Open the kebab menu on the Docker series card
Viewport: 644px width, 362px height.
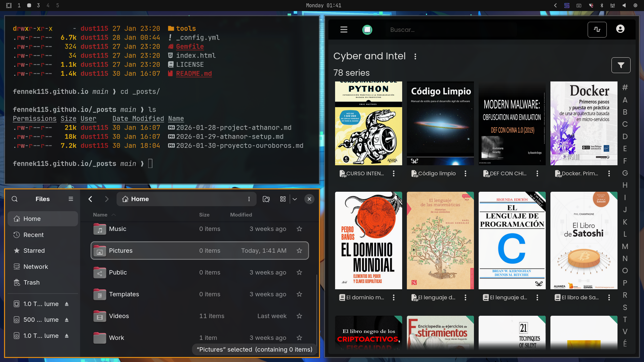tap(609, 173)
